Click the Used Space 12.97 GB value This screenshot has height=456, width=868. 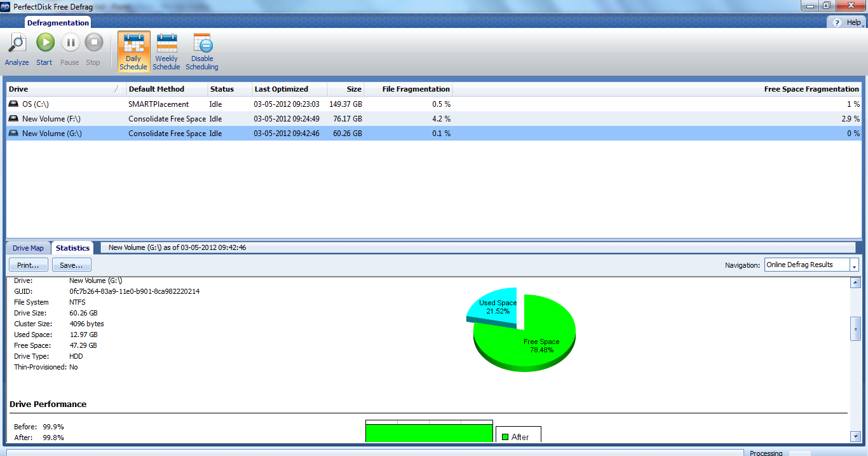[x=83, y=335]
